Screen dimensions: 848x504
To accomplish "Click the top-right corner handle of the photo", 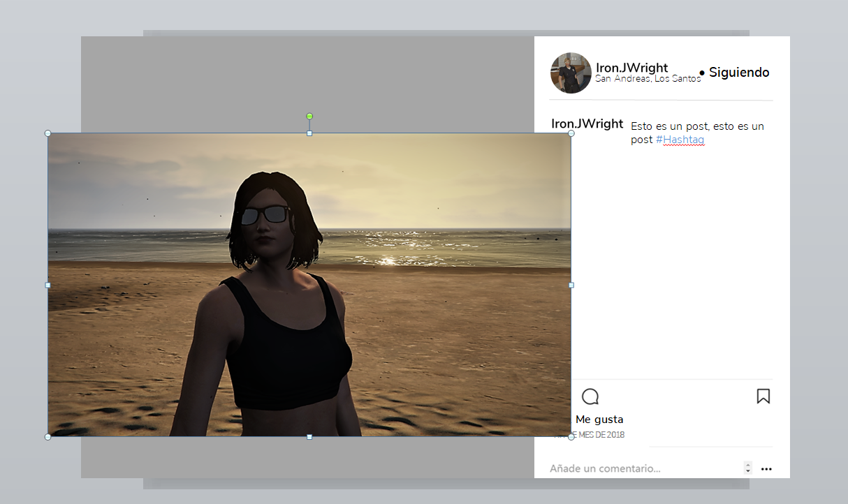I will pyautogui.click(x=571, y=133).
